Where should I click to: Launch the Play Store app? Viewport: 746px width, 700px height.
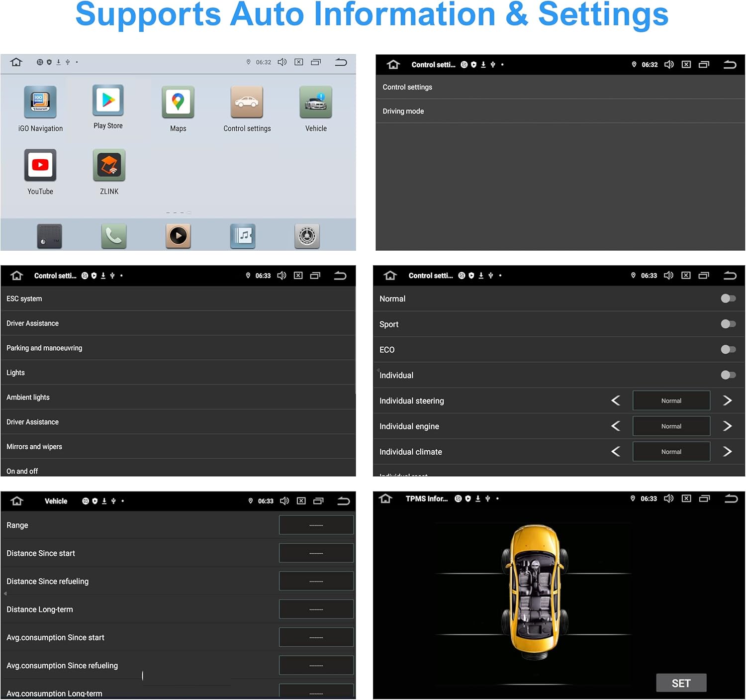(108, 100)
